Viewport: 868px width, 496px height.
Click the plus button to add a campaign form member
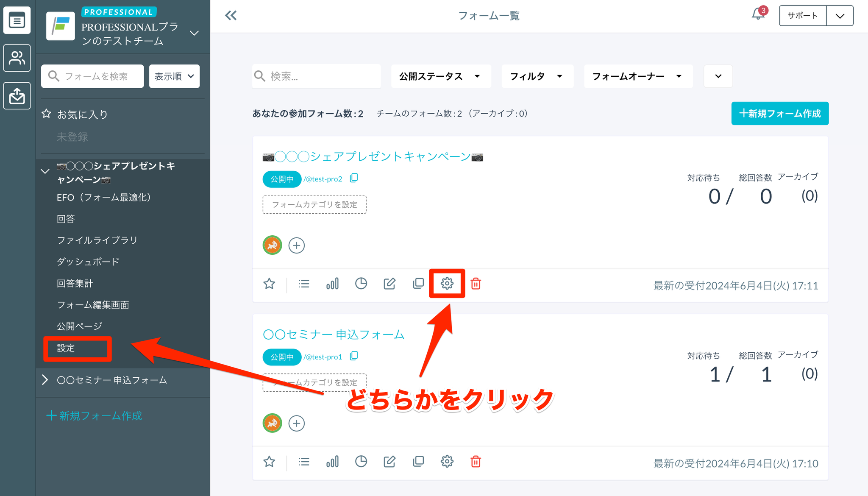[296, 245]
